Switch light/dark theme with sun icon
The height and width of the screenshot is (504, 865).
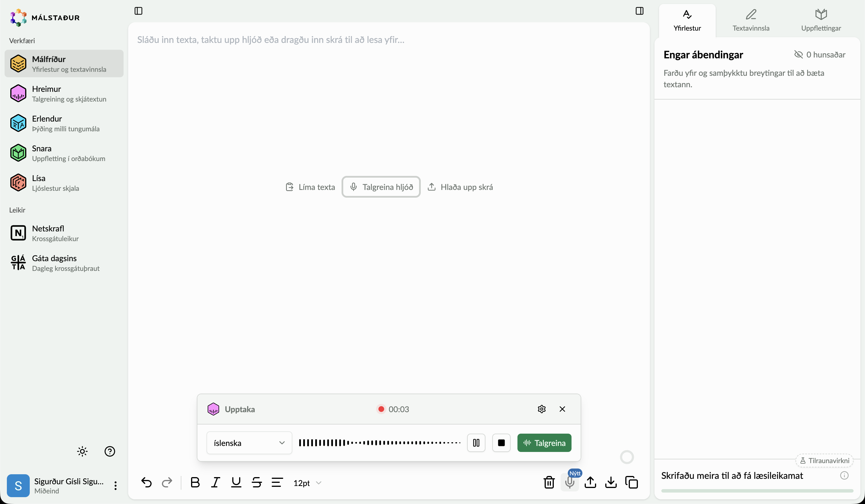click(82, 451)
